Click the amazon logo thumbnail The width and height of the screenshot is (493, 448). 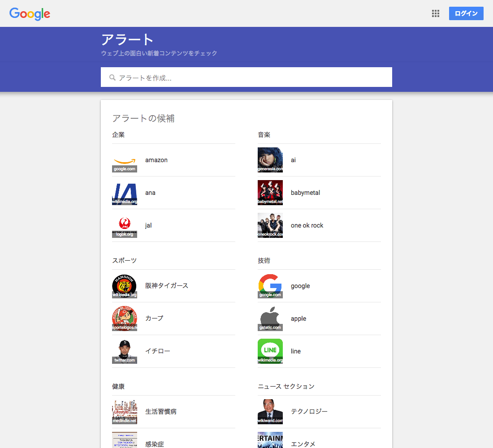pyautogui.click(x=125, y=160)
